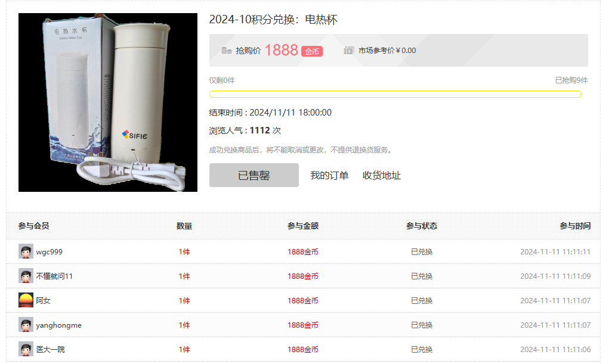Click the red 金币 badge
This screenshot has height=364, width=609.
[x=312, y=51]
